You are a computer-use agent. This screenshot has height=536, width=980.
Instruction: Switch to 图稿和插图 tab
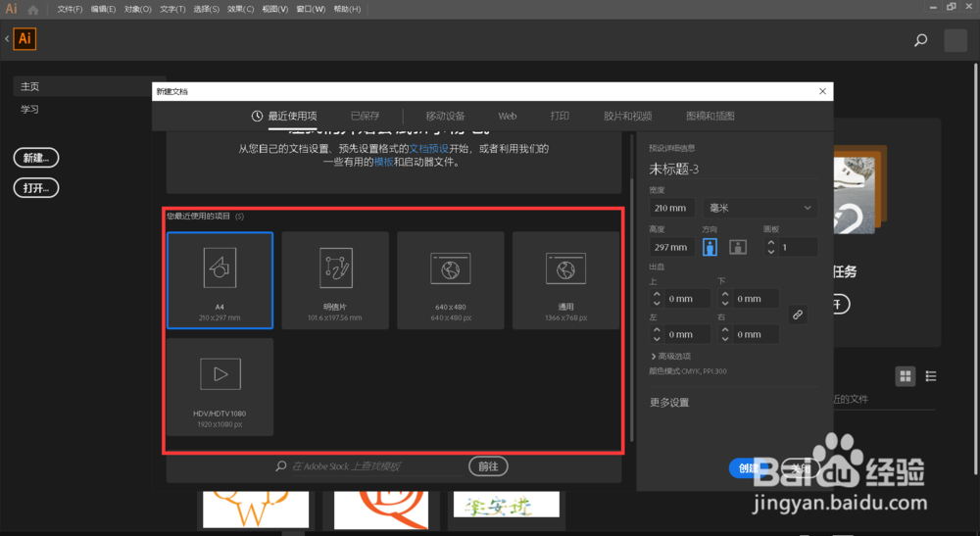pos(710,117)
